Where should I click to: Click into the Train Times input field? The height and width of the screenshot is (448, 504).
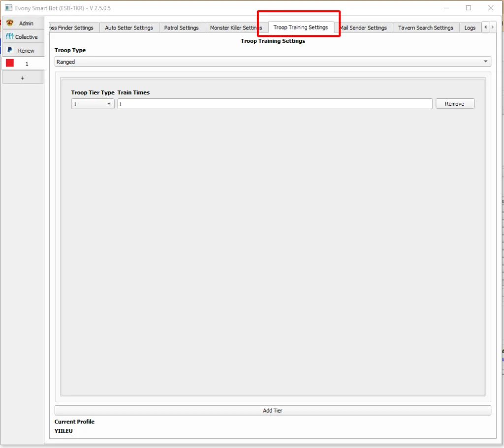coord(275,104)
